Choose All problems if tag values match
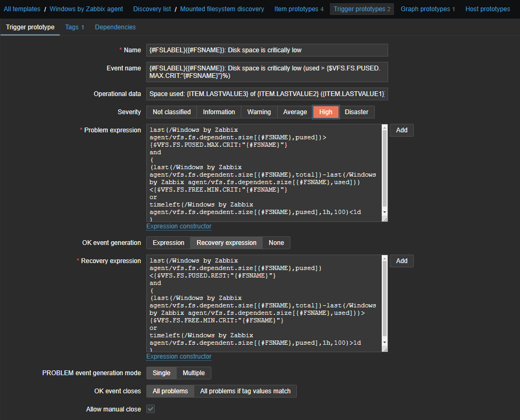 [246, 391]
